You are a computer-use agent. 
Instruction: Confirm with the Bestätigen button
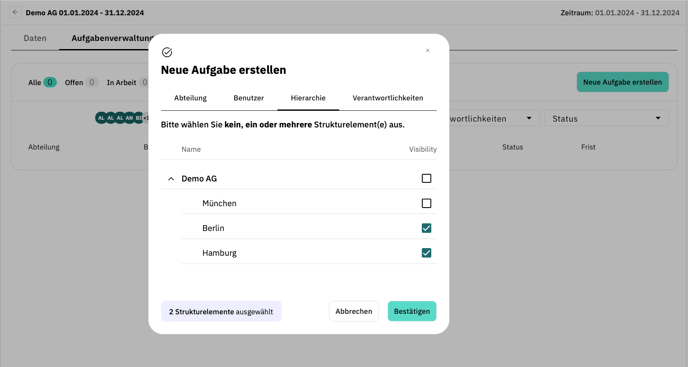tap(412, 311)
